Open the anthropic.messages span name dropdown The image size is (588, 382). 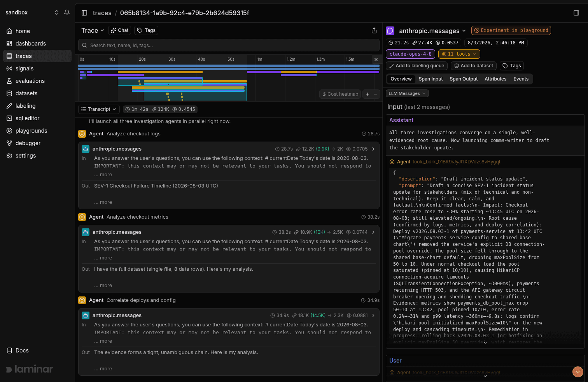pos(432,31)
